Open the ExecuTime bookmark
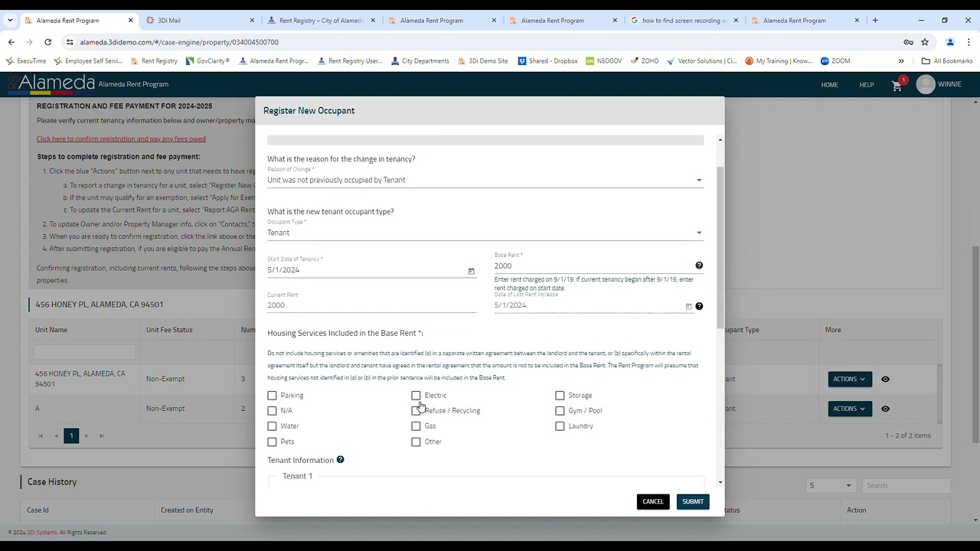 pos(27,61)
